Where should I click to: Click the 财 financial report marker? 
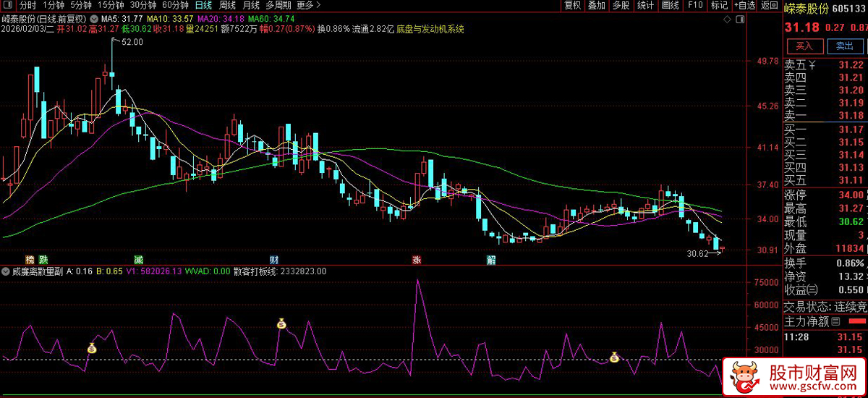(x=274, y=260)
